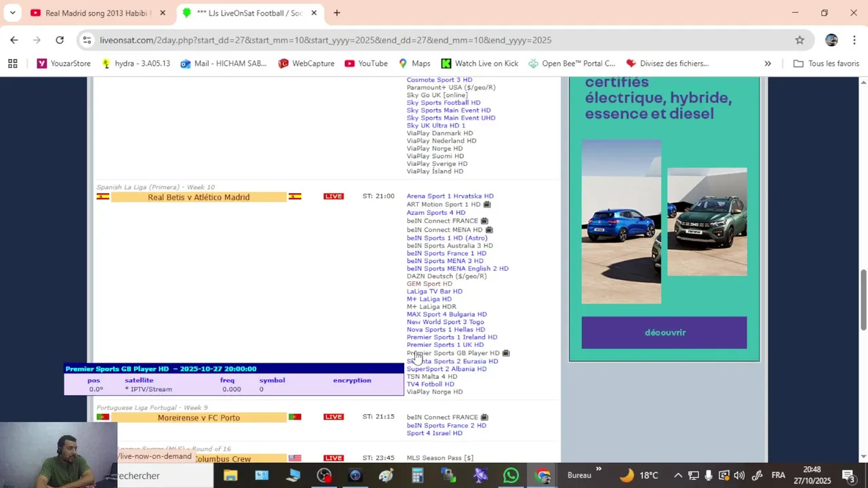This screenshot has width=868, height=488.
Task: Open Sport 4 Israel HD channel link
Action: 434,433
